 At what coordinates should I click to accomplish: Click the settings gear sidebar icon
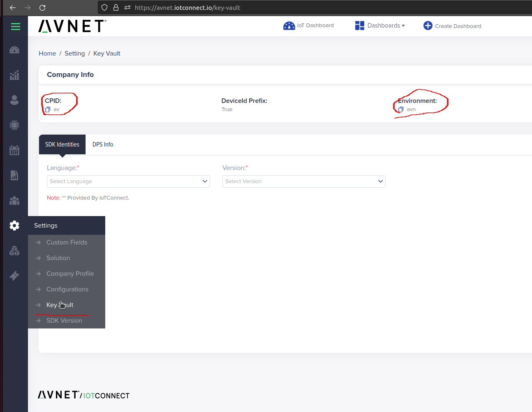tap(14, 226)
